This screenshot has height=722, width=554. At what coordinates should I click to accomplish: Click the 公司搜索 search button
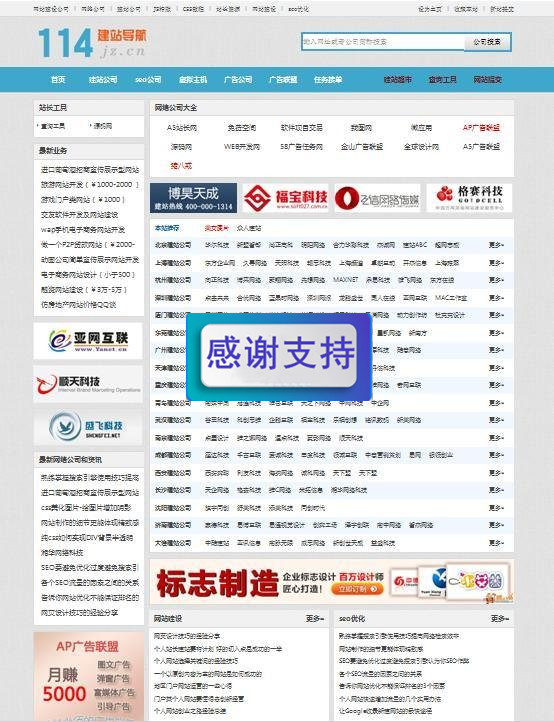(x=487, y=42)
